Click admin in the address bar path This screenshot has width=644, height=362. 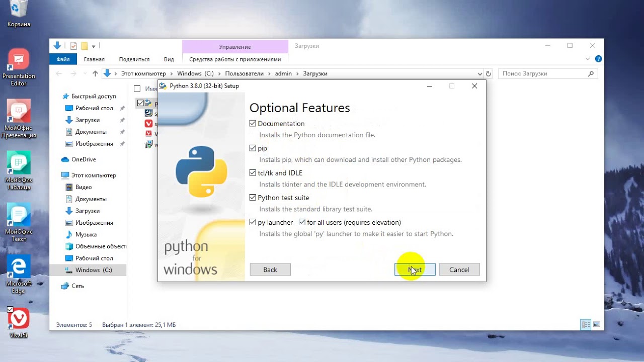click(x=283, y=73)
